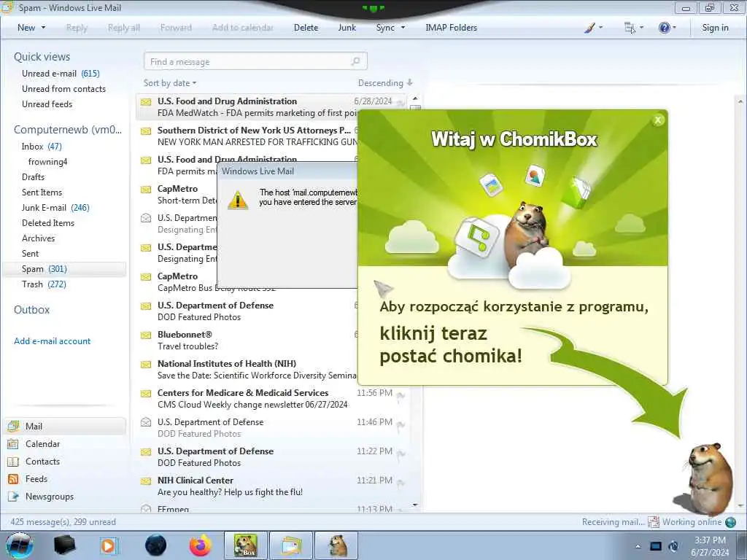Select the Outbox heading

click(x=31, y=310)
